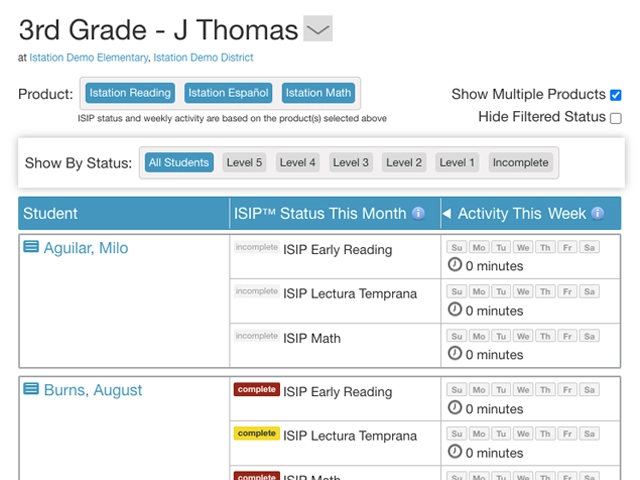
Task: Open Burns, August student profile
Action: pyautogui.click(x=93, y=390)
